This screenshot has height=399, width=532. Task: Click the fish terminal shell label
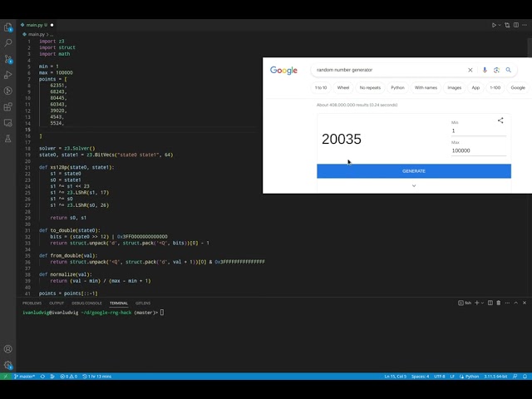tap(465, 303)
